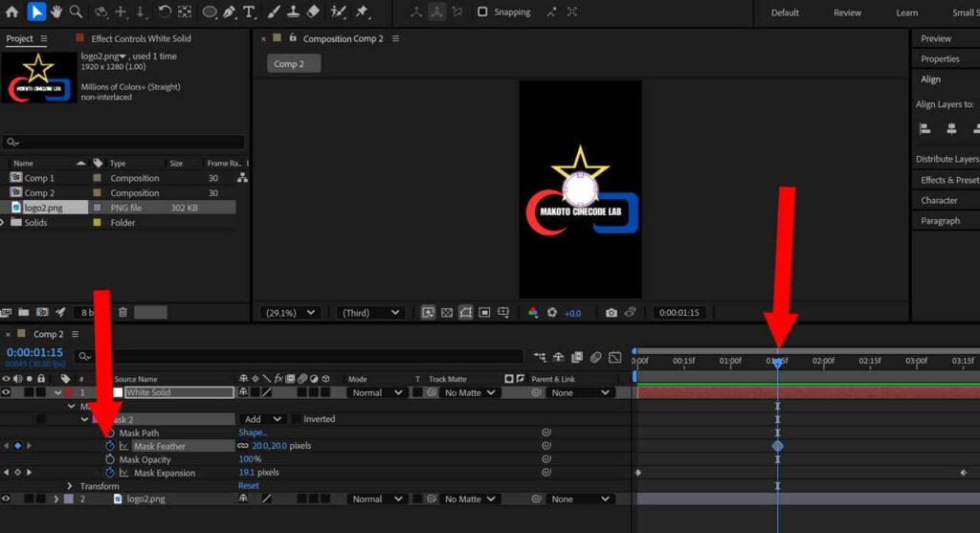Viewport: 980px width, 533px height.
Task: Toggle Mask Path stopwatch
Action: (x=110, y=433)
